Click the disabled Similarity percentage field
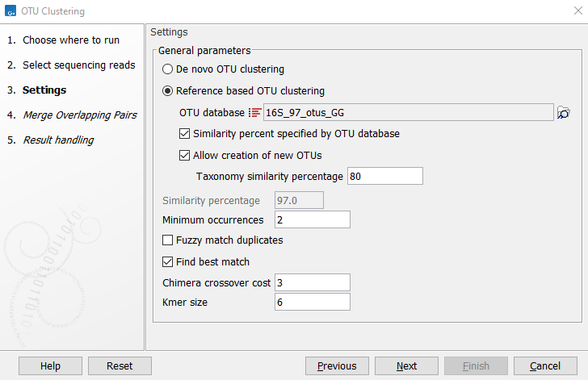Screen dimensions: 588x380 (x=299, y=201)
